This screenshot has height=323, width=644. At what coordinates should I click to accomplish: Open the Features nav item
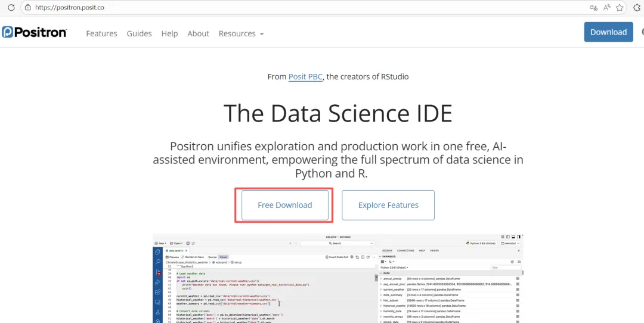coord(101,33)
